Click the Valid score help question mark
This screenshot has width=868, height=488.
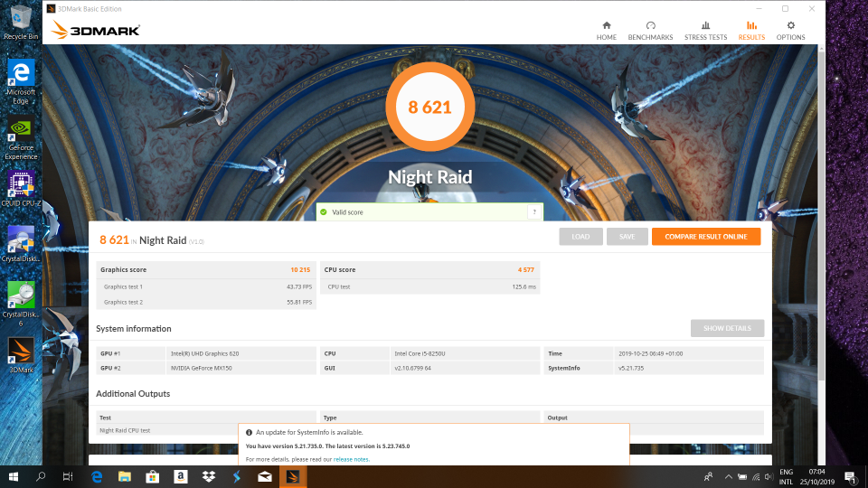(534, 211)
